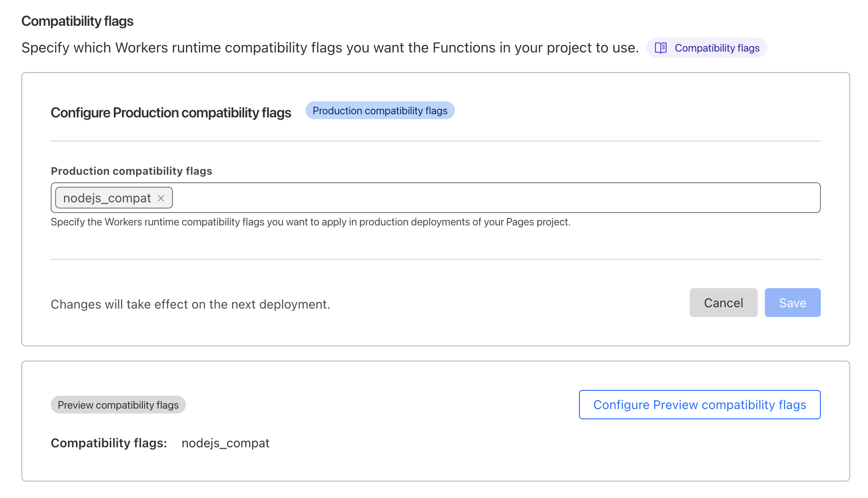Click the book icon beside Compatibility flags link
This screenshot has width=868, height=498.
(x=661, y=48)
